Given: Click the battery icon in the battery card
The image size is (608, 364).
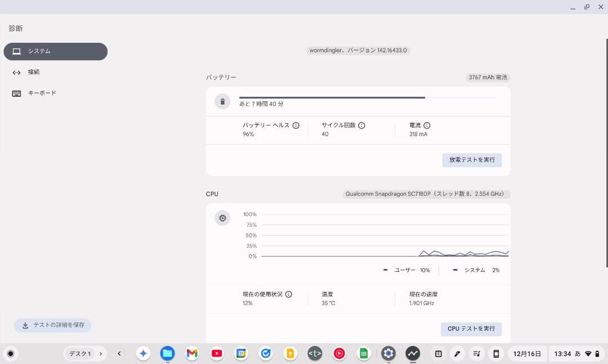Looking at the screenshot, I should [x=222, y=101].
